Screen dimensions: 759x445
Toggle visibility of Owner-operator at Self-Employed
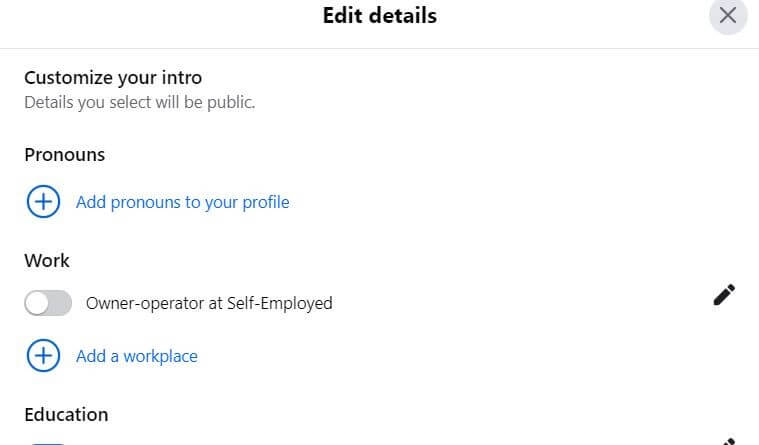pyautogui.click(x=48, y=303)
